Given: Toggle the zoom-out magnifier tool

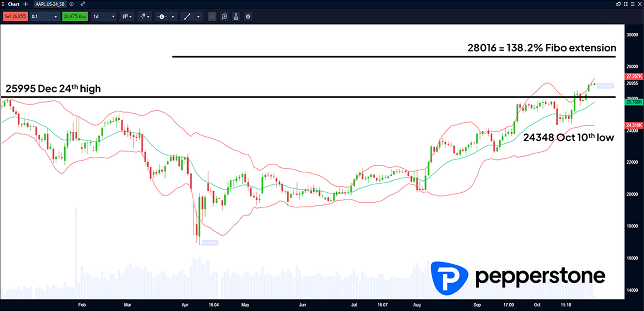Looking at the screenshot, I should 212,16.
